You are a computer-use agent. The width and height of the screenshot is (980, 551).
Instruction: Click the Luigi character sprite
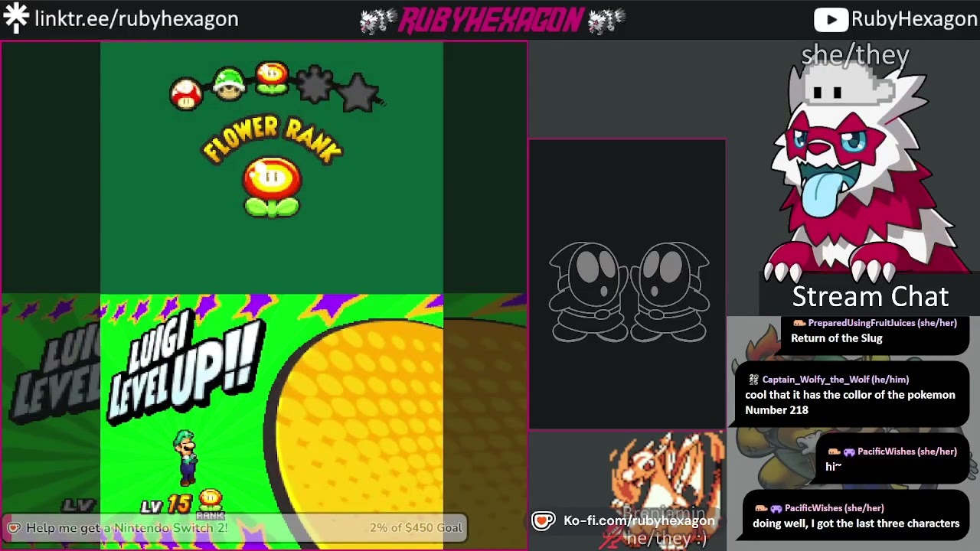[185, 457]
